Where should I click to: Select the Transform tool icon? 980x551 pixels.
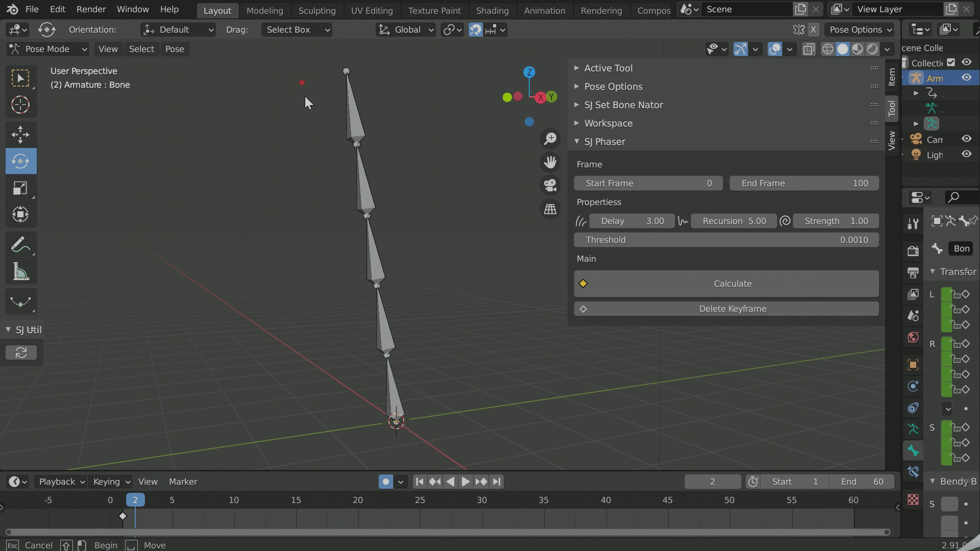pos(19,215)
